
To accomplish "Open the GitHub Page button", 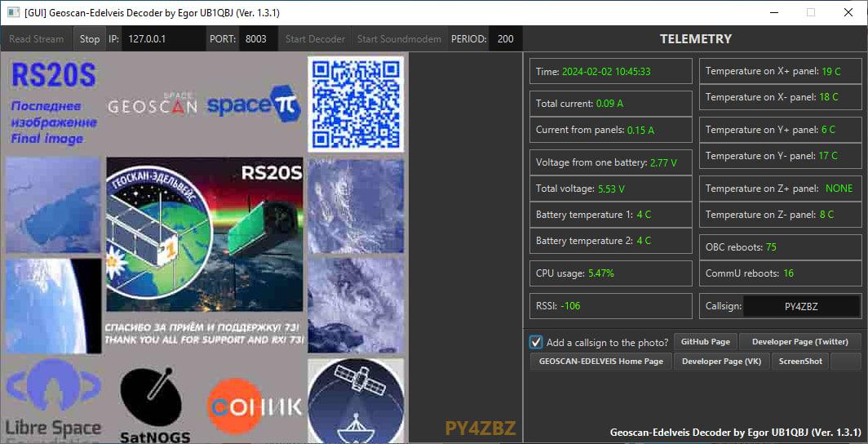I will (x=705, y=342).
